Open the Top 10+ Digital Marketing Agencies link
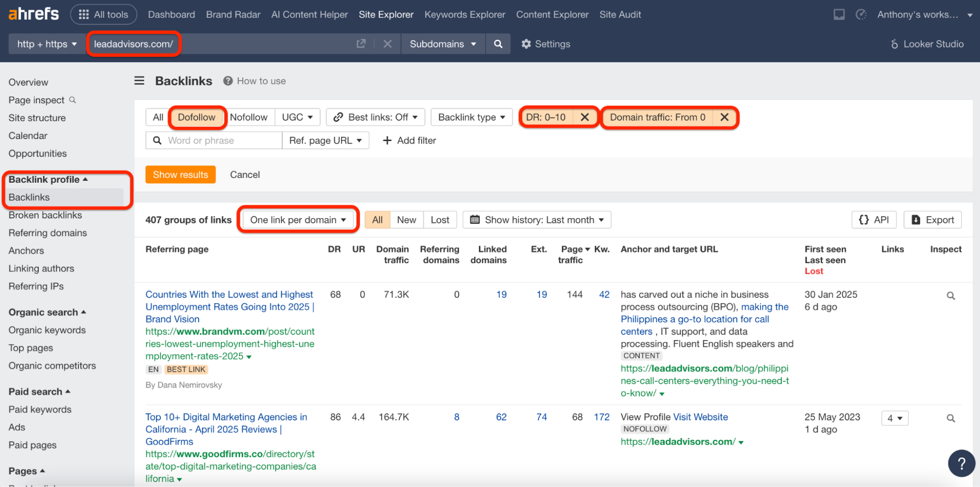 click(226, 429)
